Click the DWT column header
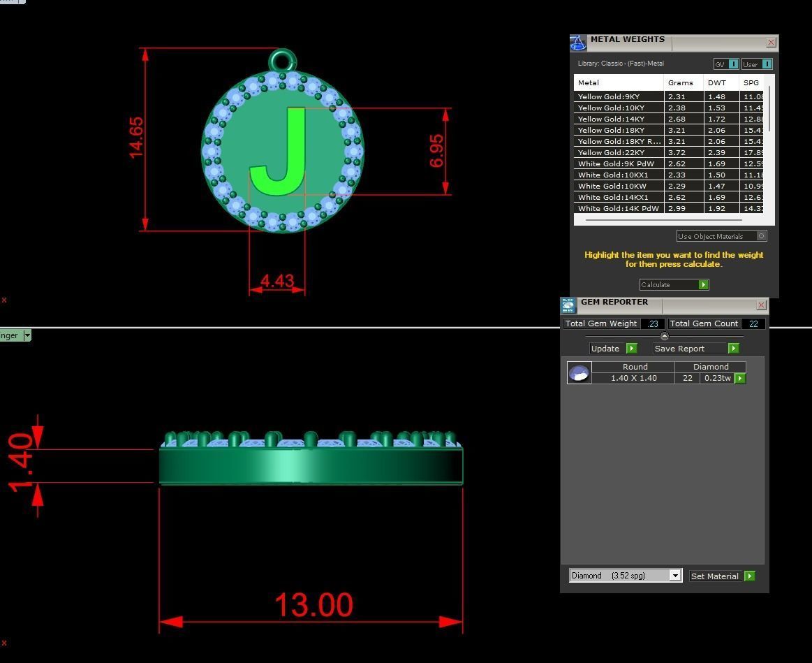812x663 pixels. point(721,82)
